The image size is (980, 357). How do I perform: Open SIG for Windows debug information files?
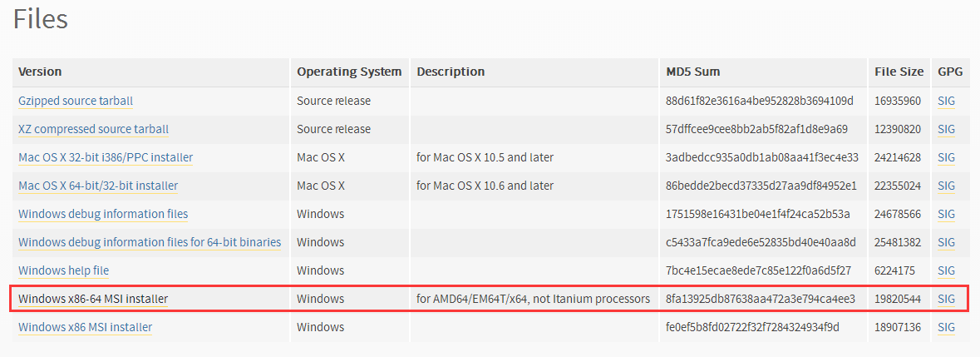946,214
